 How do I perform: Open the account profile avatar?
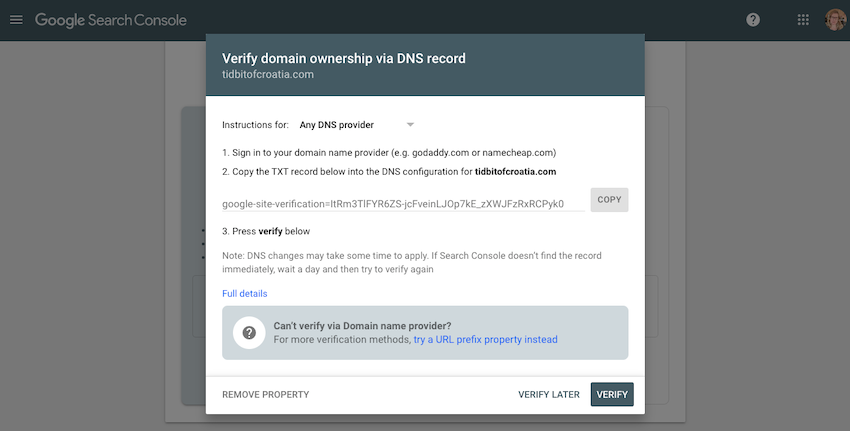coord(835,20)
